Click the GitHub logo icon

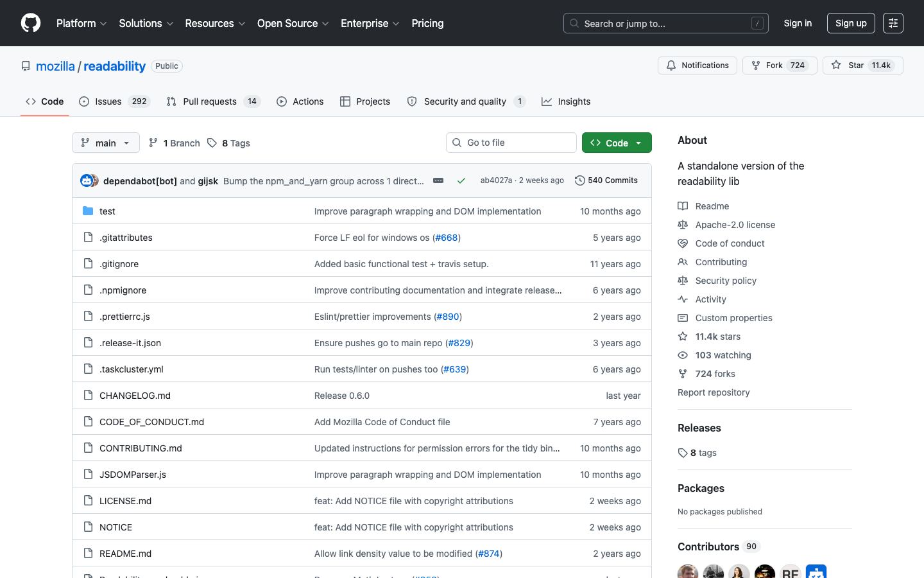[31, 23]
